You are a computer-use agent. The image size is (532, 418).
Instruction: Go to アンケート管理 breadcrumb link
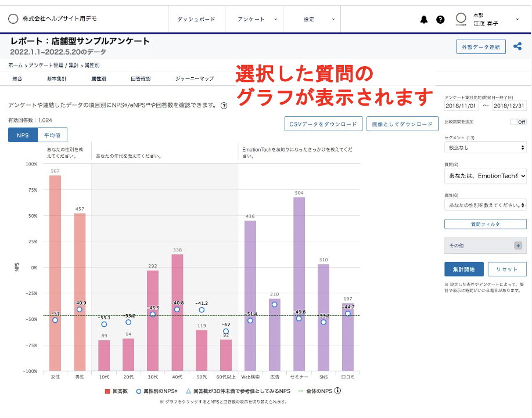46,65
